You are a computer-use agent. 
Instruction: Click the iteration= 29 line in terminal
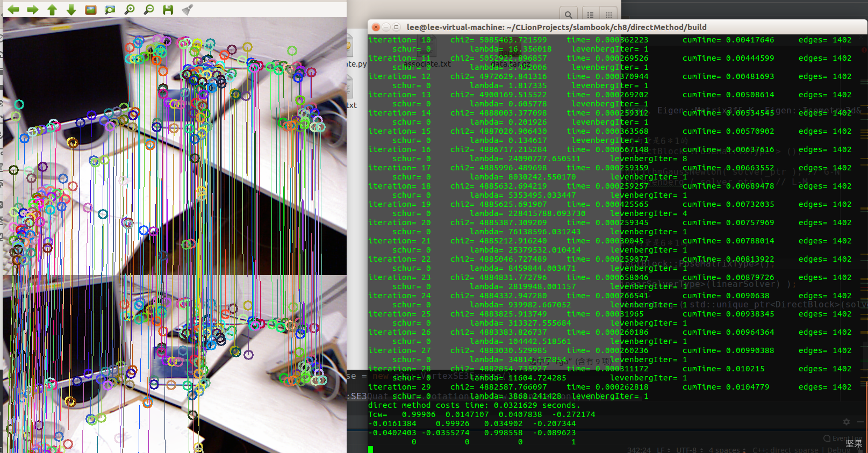(609, 387)
